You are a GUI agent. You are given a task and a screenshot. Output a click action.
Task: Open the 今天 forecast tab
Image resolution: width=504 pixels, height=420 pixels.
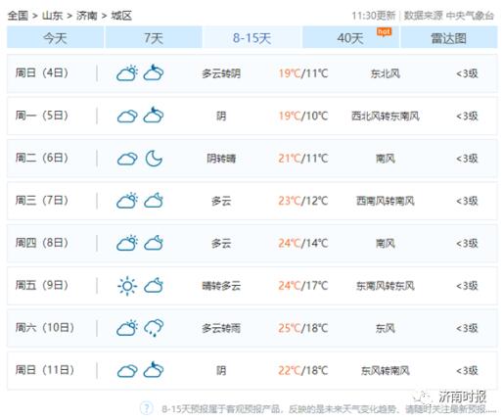[56, 37]
